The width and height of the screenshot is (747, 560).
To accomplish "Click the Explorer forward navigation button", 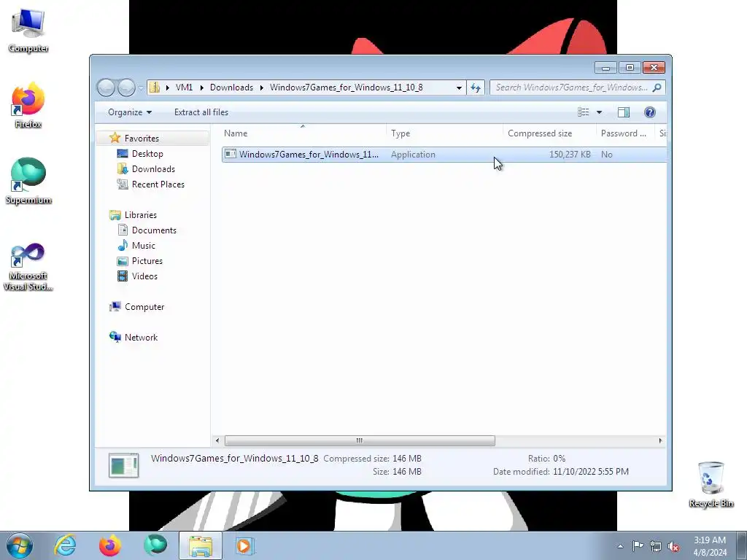I will click(x=126, y=87).
